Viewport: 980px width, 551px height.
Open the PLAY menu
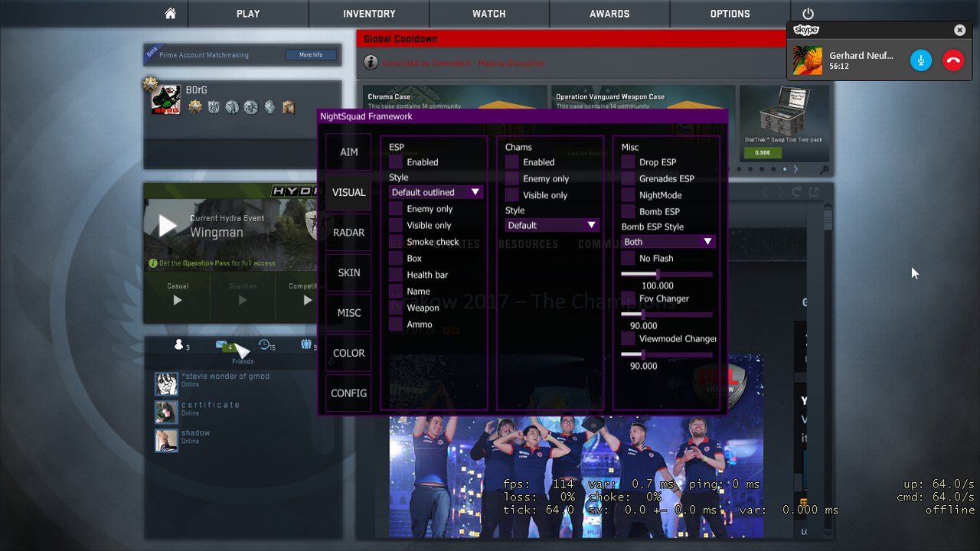click(248, 14)
